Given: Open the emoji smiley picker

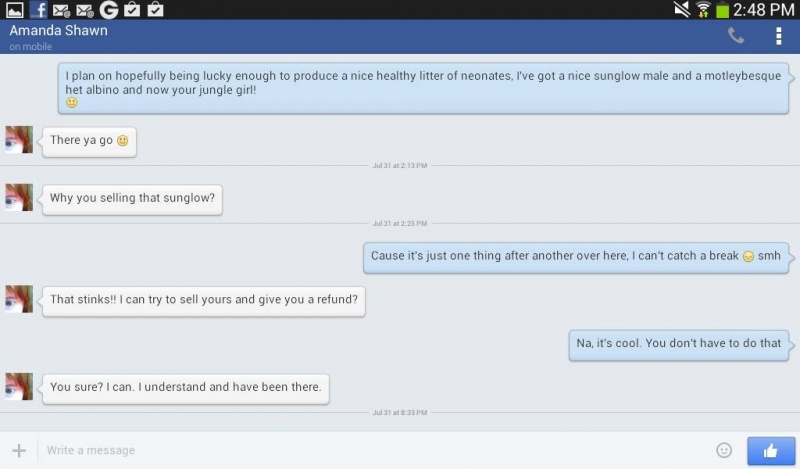Looking at the screenshot, I should point(724,450).
